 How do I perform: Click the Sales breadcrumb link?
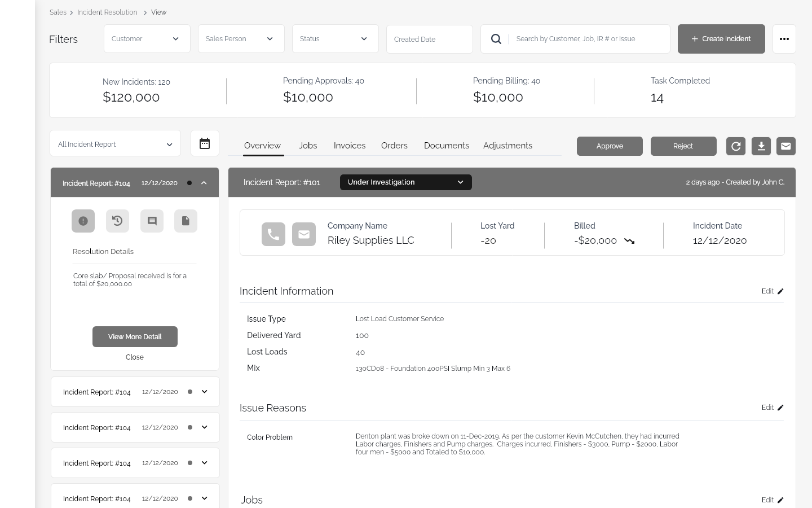click(58, 12)
